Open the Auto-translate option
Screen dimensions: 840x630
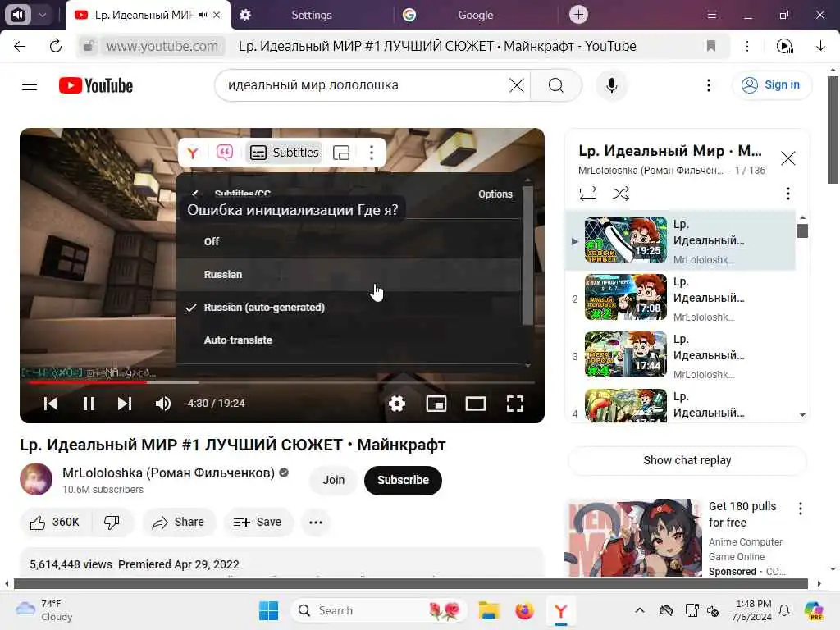(x=348, y=340)
